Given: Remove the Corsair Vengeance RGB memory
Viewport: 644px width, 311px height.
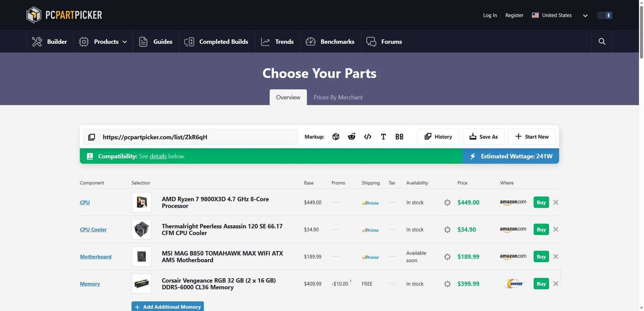Looking at the screenshot, I should click(x=556, y=284).
